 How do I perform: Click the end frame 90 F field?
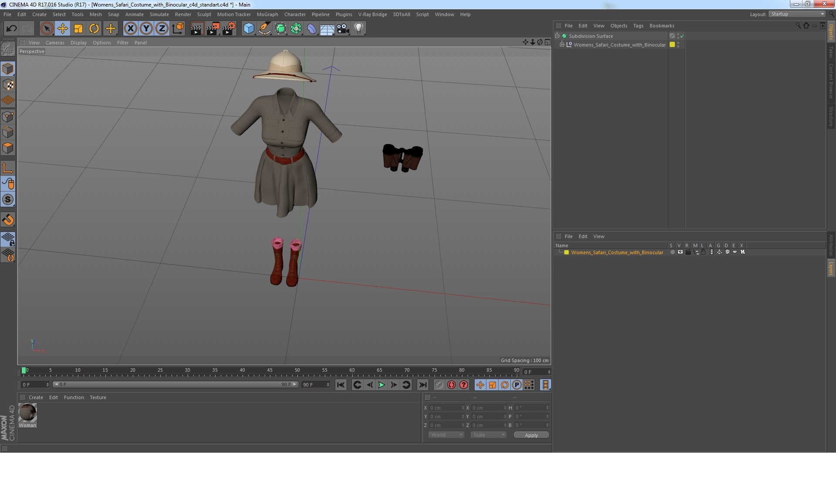tap(316, 385)
